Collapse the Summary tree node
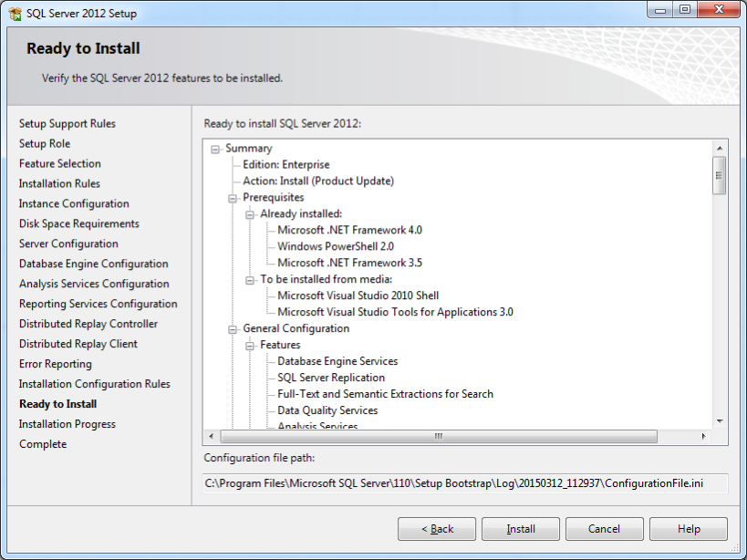The width and height of the screenshot is (747, 560). pyautogui.click(x=215, y=150)
